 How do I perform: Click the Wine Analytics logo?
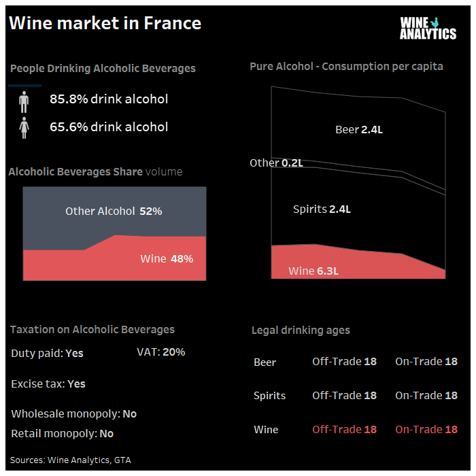[x=428, y=29]
